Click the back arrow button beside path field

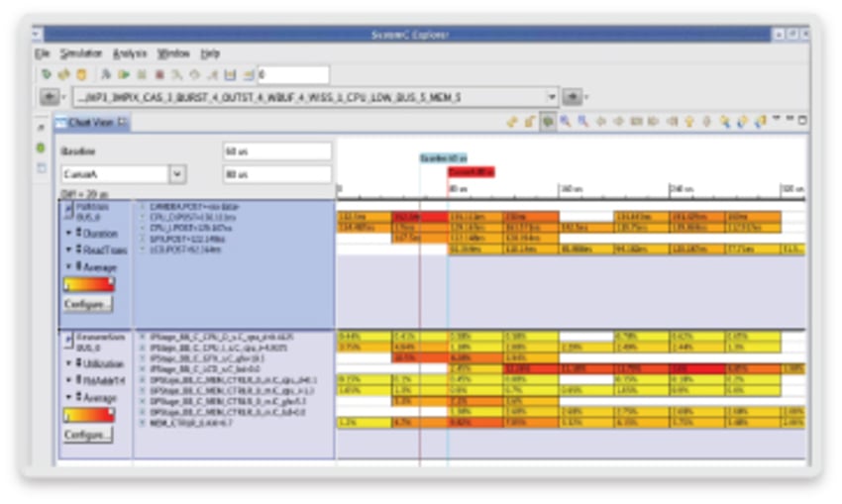coord(49,97)
